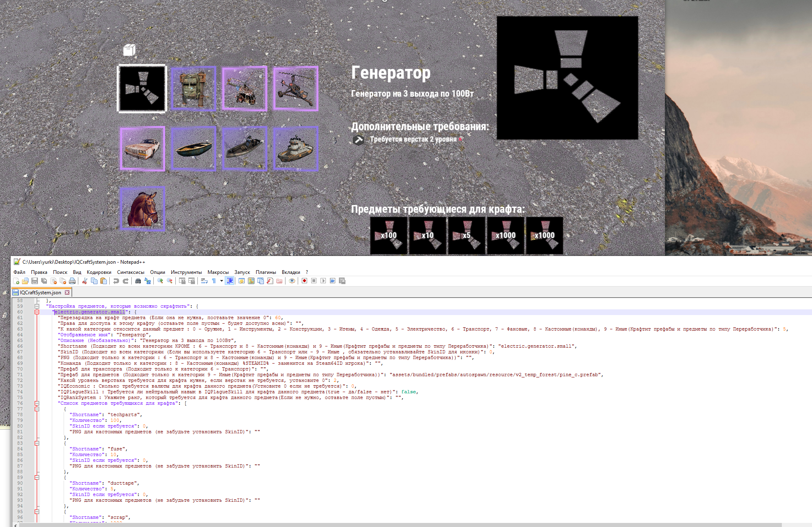Start macro recording with red dot icon

(x=304, y=281)
